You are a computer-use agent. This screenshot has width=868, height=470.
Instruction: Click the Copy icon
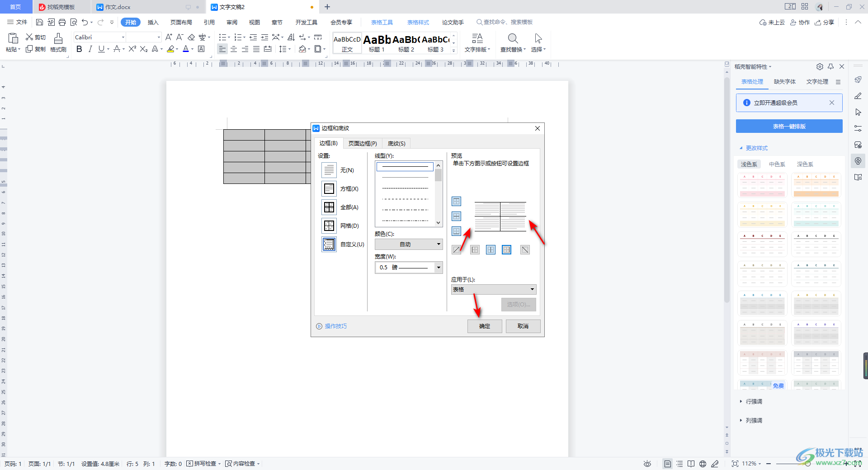tap(30, 49)
